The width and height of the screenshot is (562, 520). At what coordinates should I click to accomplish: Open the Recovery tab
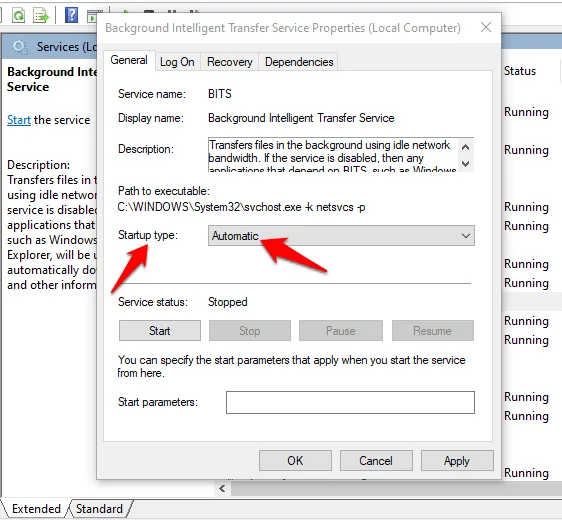tap(230, 62)
